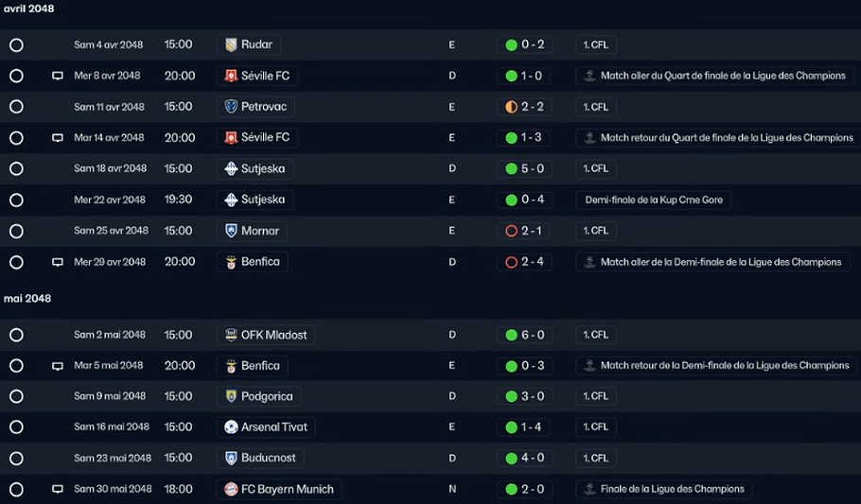The image size is (861, 504).
Task: Click the TV icon beside the 30 mai final
Action: pos(57,489)
